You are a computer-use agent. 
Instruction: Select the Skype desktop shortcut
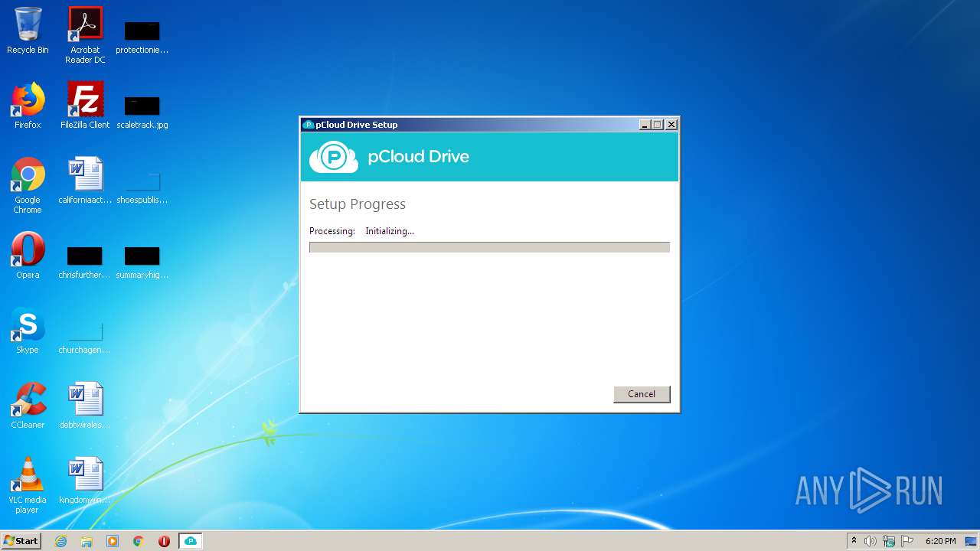coord(28,331)
